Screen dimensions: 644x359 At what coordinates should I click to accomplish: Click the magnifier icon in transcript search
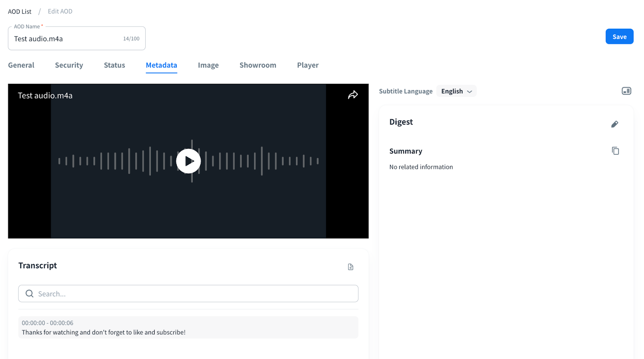pos(29,294)
